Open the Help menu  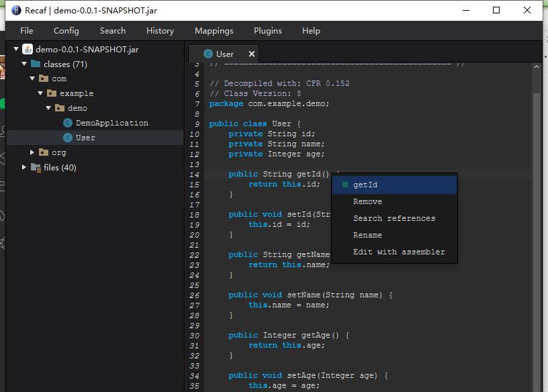point(311,31)
